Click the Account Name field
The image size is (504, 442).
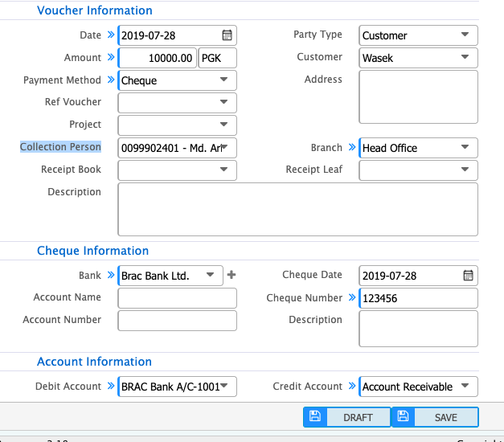177,298
